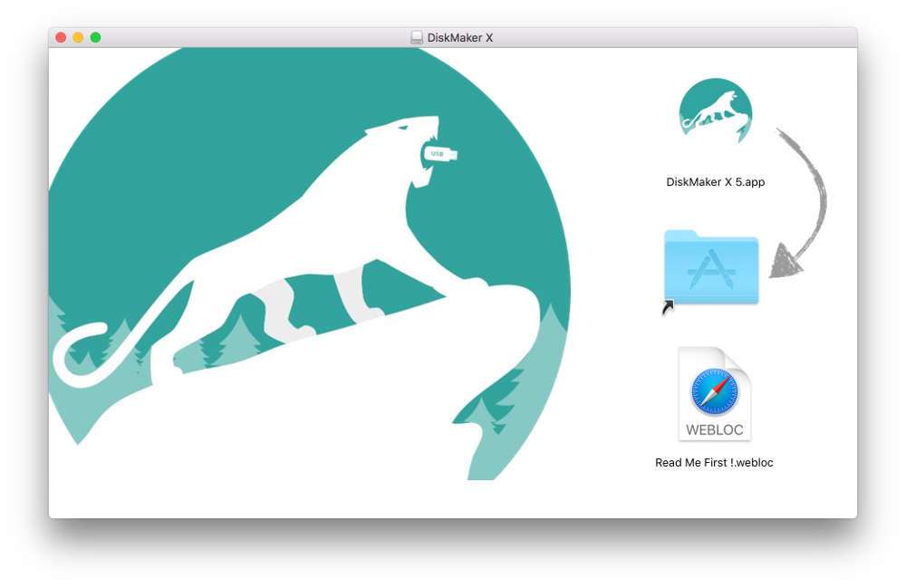The height and width of the screenshot is (588, 906).
Task: Close the DiskMaker X window with the red button
Action: point(61,37)
